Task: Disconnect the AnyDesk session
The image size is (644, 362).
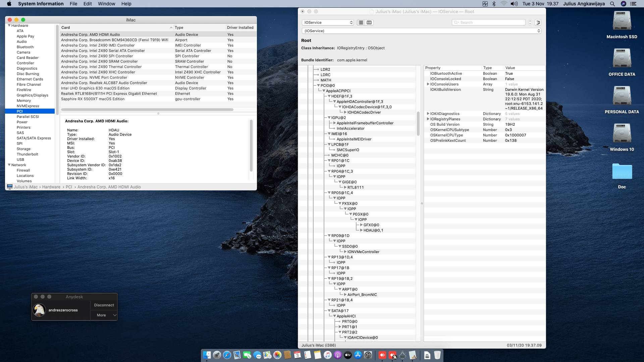Action: (104, 305)
